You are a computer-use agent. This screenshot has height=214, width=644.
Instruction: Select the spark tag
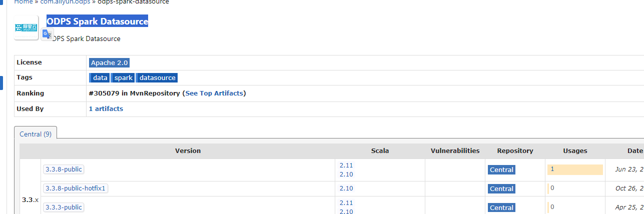pos(124,78)
